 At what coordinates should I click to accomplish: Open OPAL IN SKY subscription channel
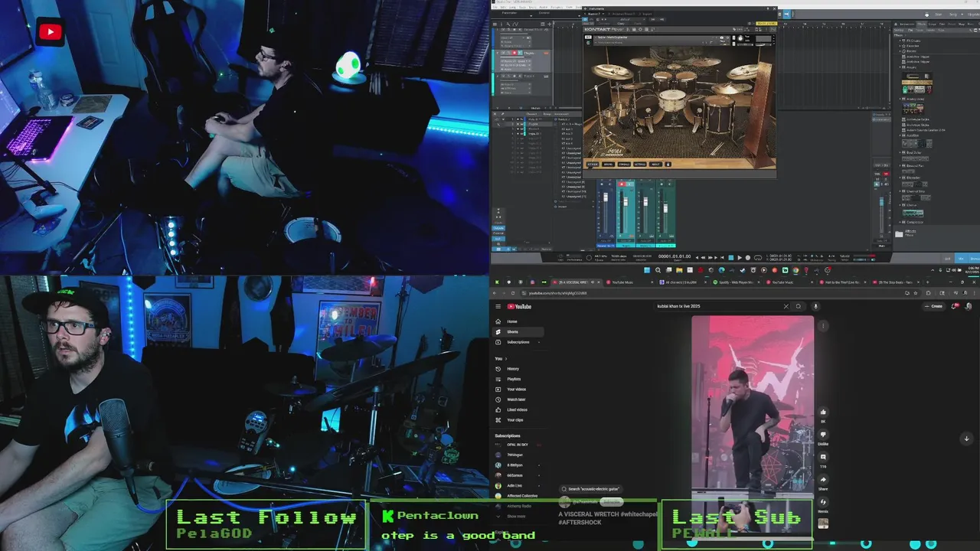(517, 445)
